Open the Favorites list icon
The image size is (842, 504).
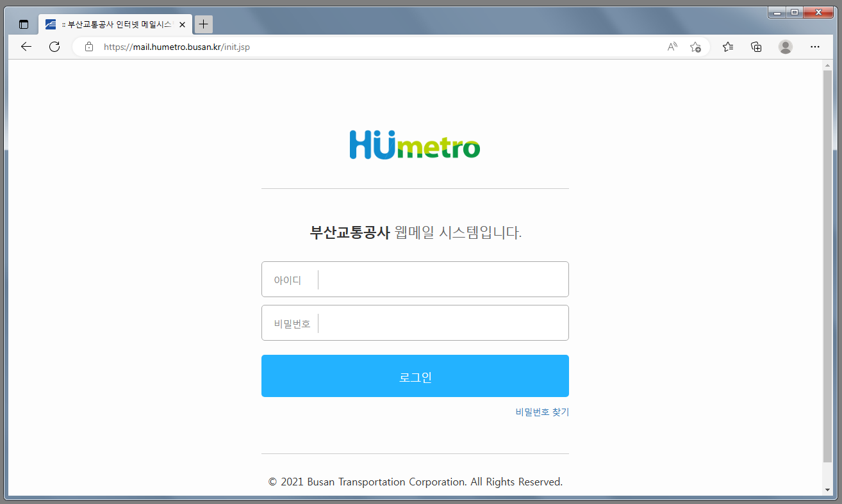click(x=728, y=47)
